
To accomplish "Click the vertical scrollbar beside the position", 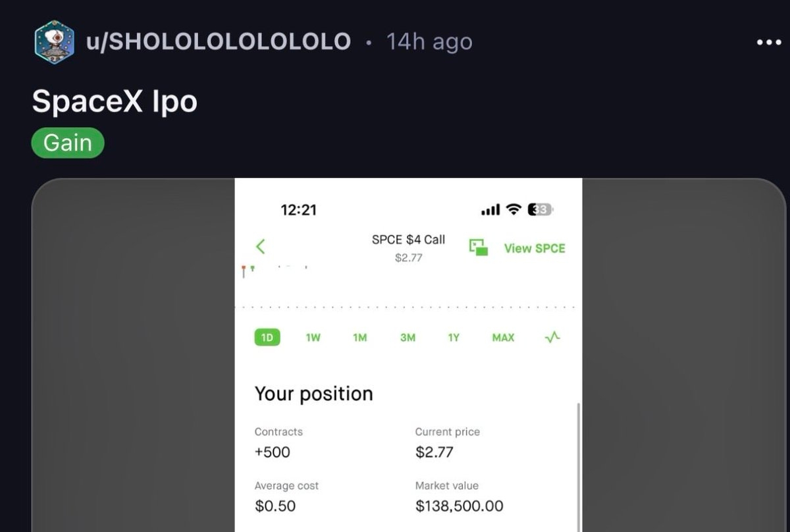I will [579, 467].
